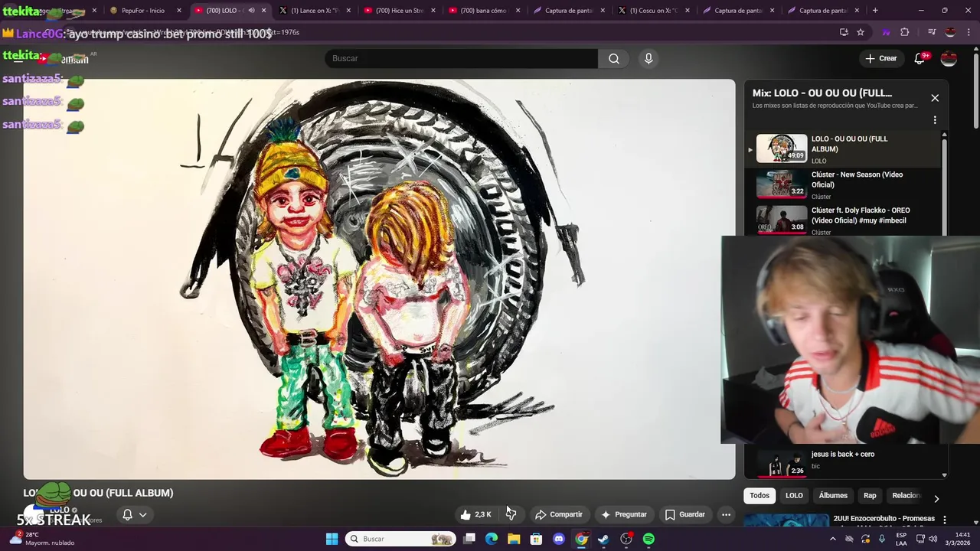Click the Preguntar button
Screen dimensions: 980x551
pyautogui.click(x=624, y=514)
